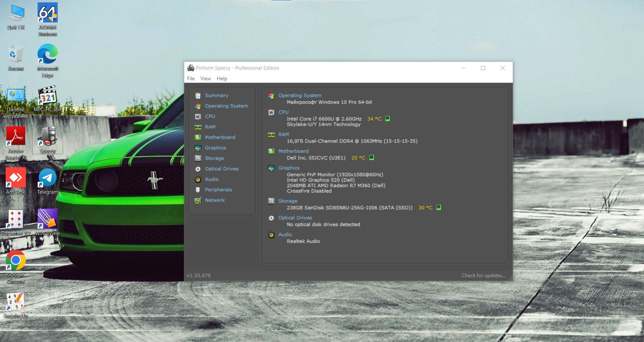Click the Realtek Audio text

pos(303,241)
